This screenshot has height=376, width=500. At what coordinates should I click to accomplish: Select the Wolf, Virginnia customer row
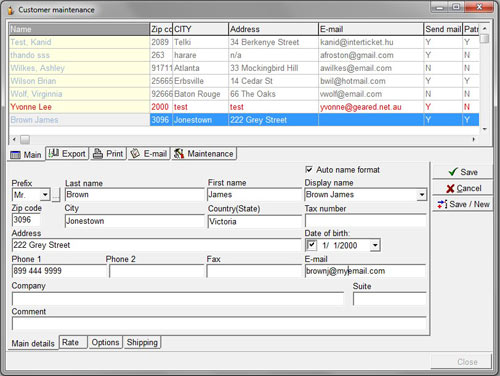[244, 94]
